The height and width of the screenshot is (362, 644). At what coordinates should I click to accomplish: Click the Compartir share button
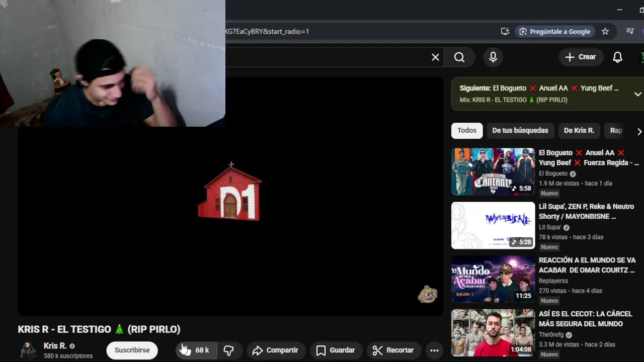tap(275, 350)
